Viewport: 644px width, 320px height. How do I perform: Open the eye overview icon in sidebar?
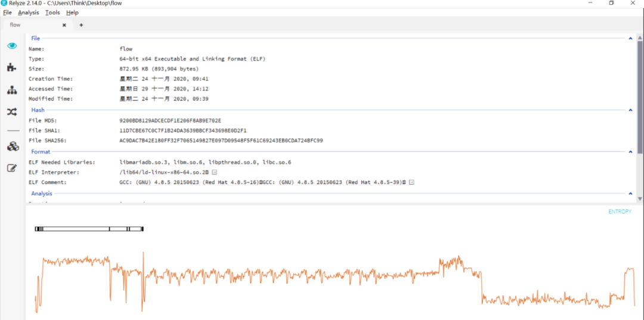[12, 46]
